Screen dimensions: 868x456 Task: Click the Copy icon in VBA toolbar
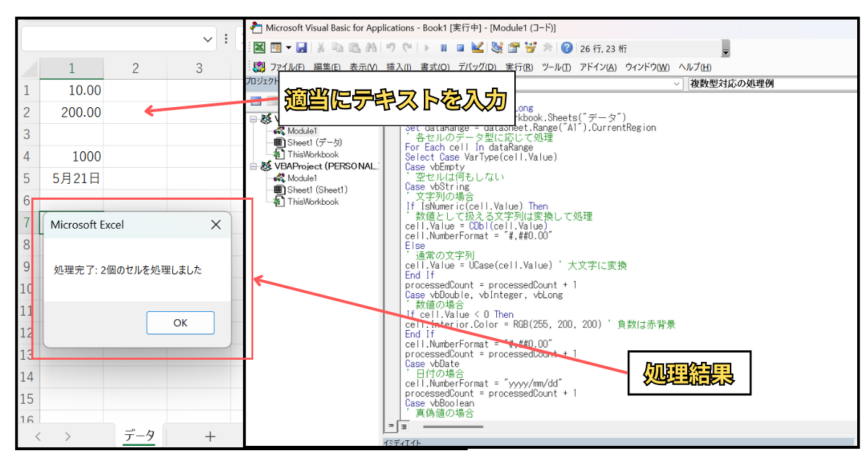pyautogui.click(x=338, y=48)
